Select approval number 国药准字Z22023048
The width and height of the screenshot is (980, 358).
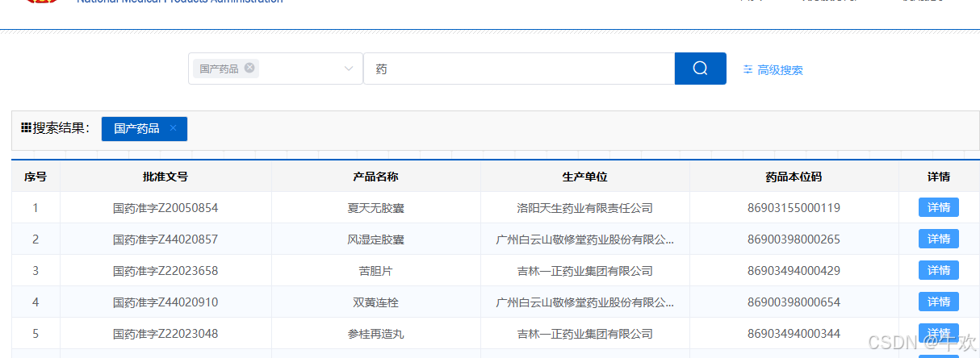tap(165, 334)
